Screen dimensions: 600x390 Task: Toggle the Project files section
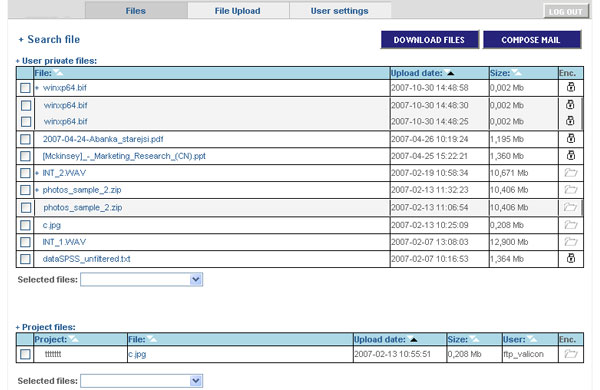[x=46, y=327]
